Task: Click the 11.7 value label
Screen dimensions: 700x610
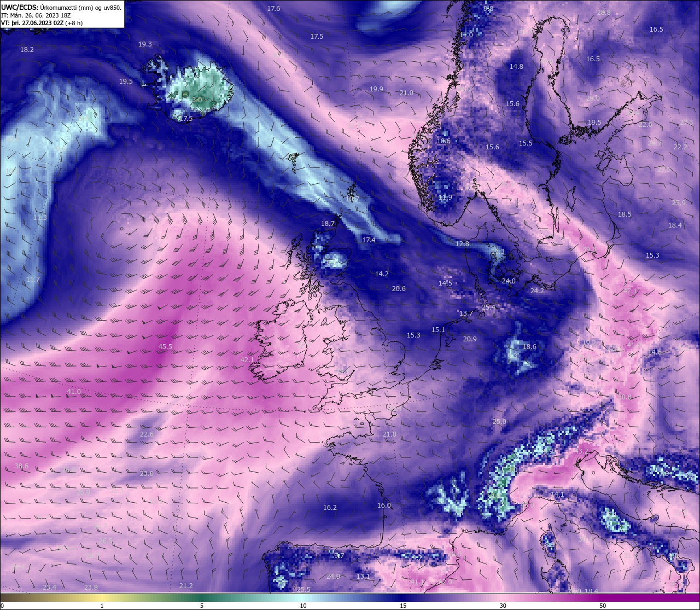Action: [33, 280]
